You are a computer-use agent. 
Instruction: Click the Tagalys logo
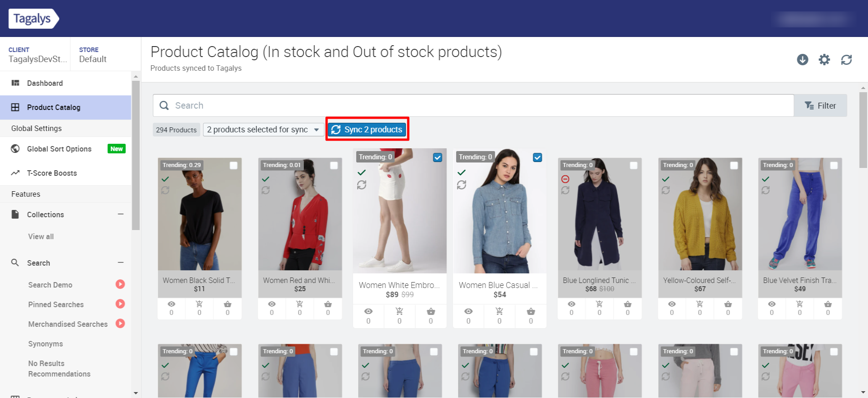[x=34, y=19]
